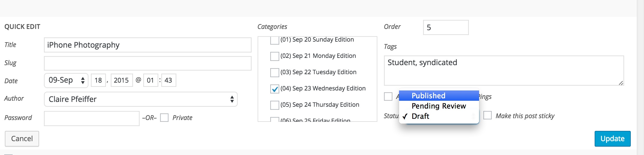Click the Password input field
The width and height of the screenshot is (644, 155).
[x=91, y=118]
